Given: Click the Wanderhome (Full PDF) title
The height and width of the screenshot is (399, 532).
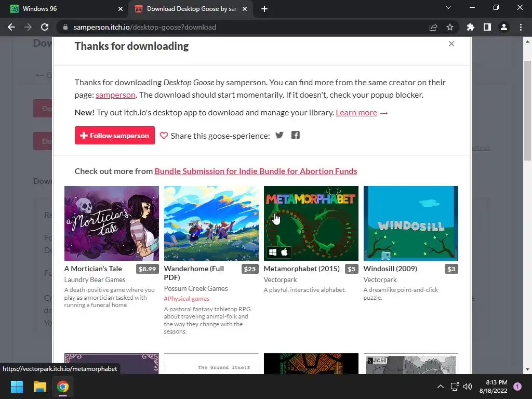Looking at the screenshot, I should pyautogui.click(x=194, y=273).
